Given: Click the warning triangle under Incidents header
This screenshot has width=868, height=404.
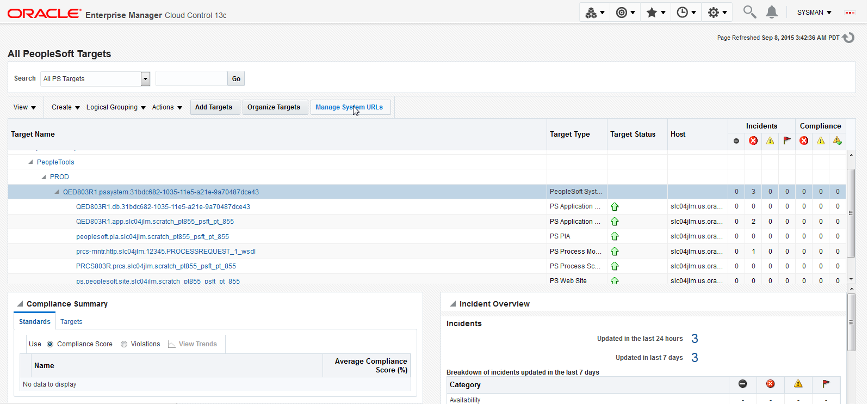Looking at the screenshot, I should coord(770,140).
